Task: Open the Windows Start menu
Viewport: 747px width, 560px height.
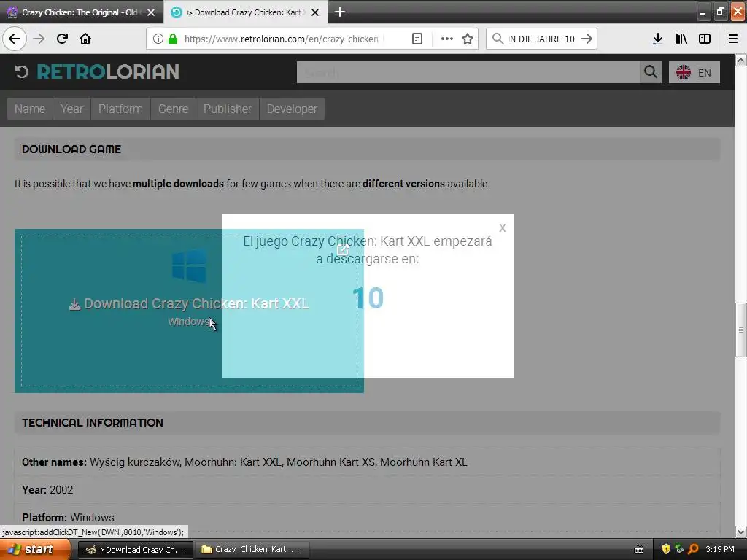Action: click(35, 550)
